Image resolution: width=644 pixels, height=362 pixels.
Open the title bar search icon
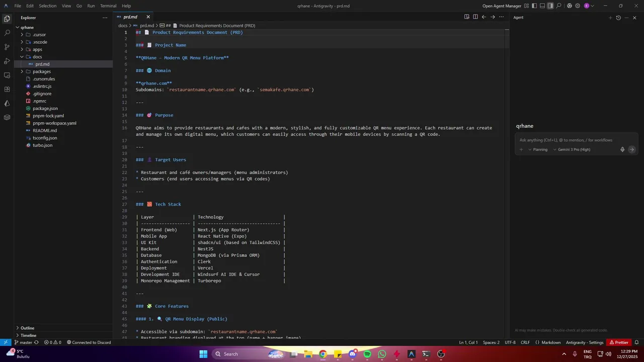pos(558,6)
